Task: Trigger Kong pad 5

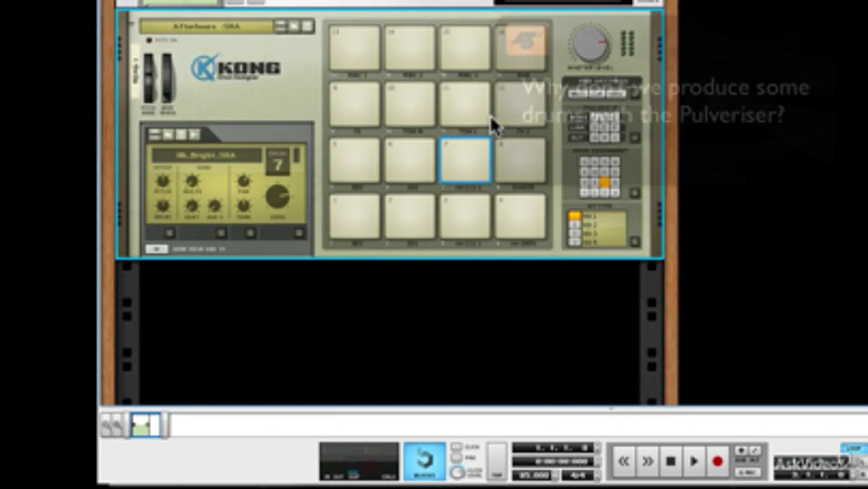Action: coord(354,160)
